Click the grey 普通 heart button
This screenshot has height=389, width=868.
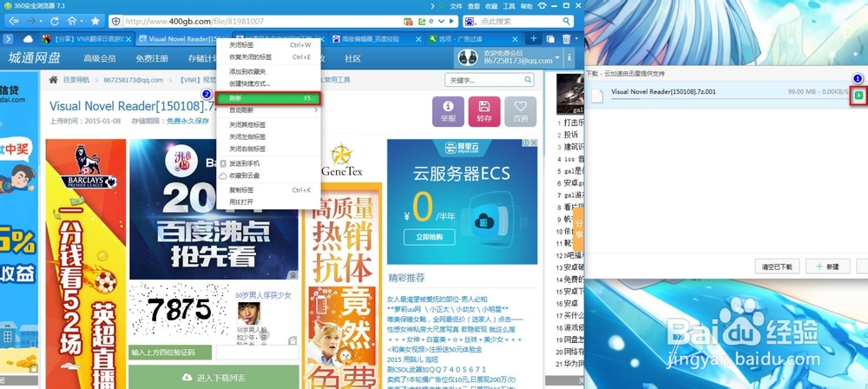pyautogui.click(x=520, y=111)
